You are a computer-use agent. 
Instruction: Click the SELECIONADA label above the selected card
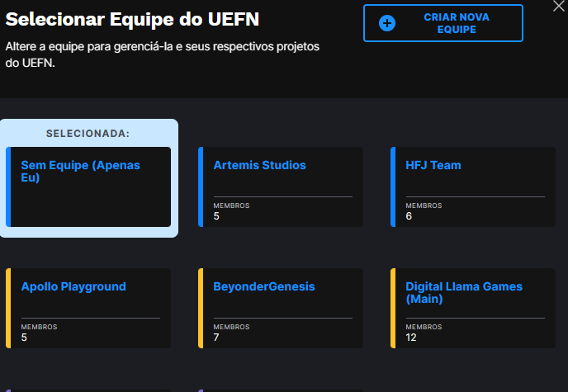coord(88,134)
